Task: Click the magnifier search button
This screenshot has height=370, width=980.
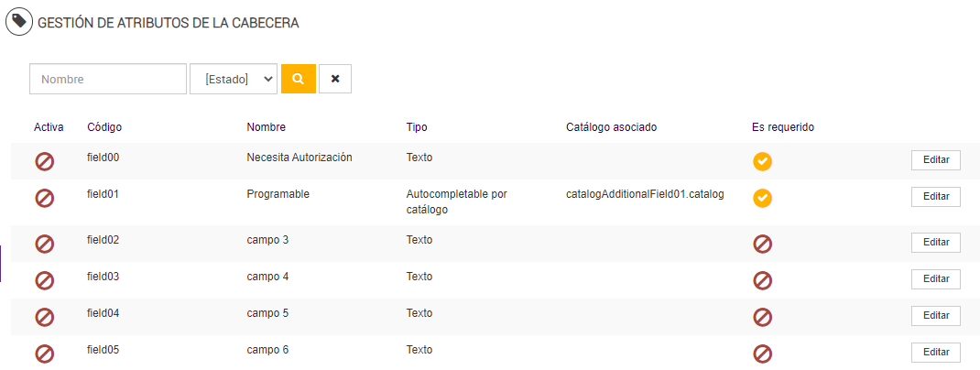Action: pos(298,79)
